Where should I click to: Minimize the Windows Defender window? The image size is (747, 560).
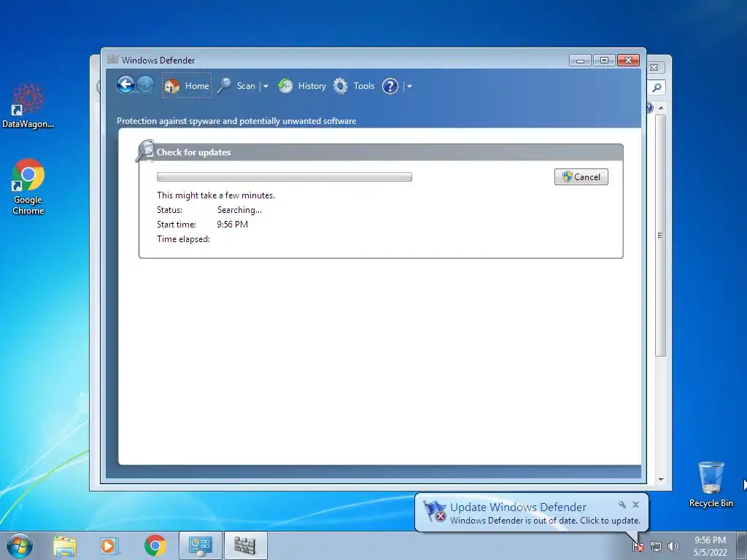coord(580,61)
